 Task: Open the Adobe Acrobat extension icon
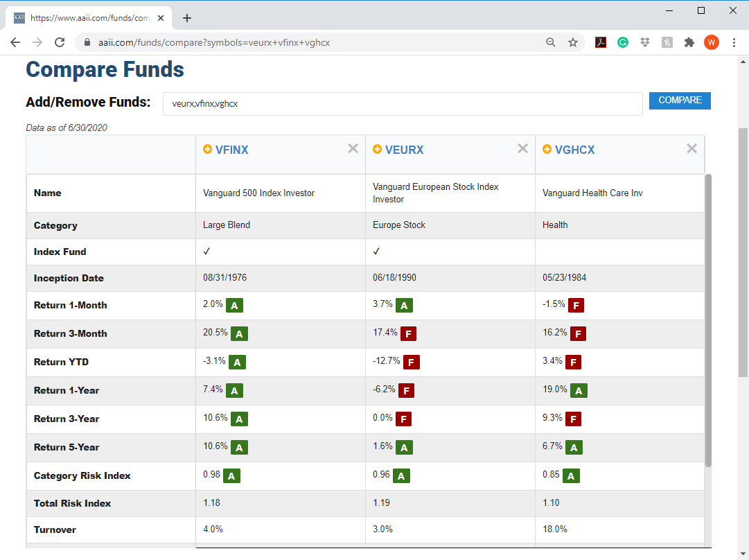601,42
